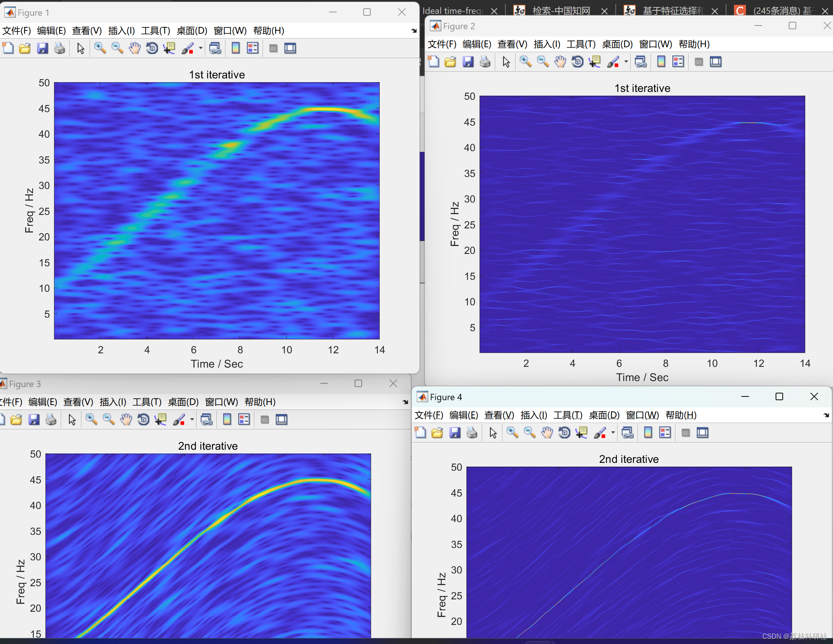The height and width of the screenshot is (644, 833).
Task: Expand toolbar dock arrow in Figure 1 menubar
Action: 414,30
